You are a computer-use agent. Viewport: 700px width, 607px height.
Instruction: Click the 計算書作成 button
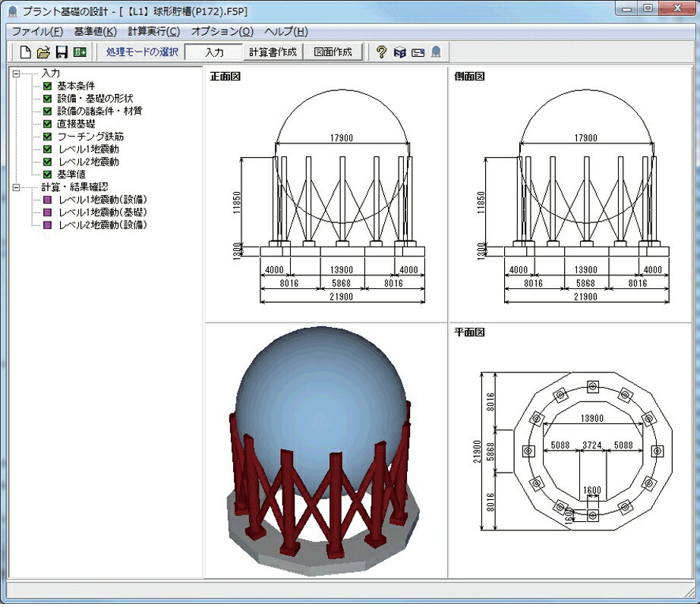point(273,52)
